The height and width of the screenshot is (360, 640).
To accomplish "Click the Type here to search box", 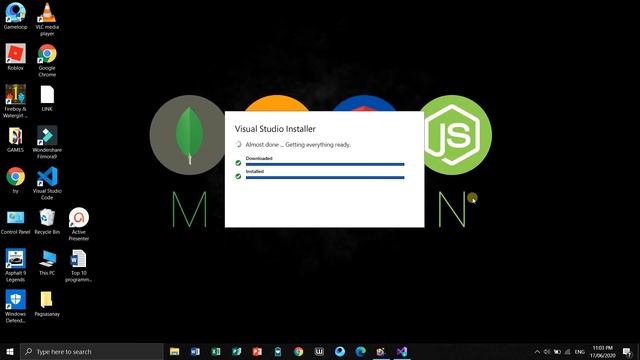I will coord(92,351).
